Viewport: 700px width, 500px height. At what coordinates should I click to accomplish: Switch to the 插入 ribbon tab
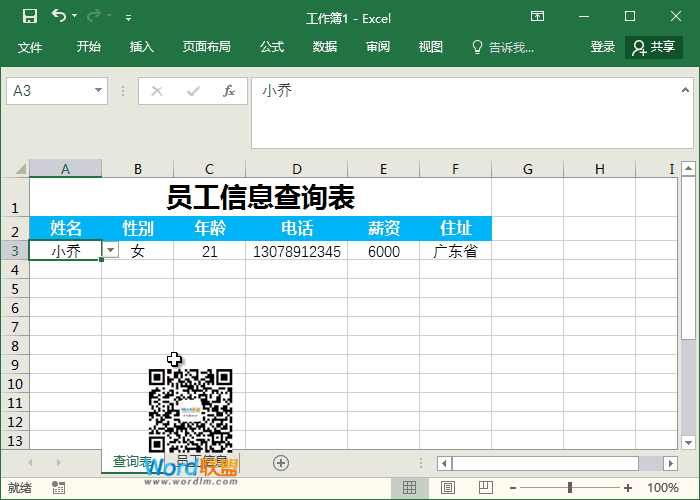[142, 47]
